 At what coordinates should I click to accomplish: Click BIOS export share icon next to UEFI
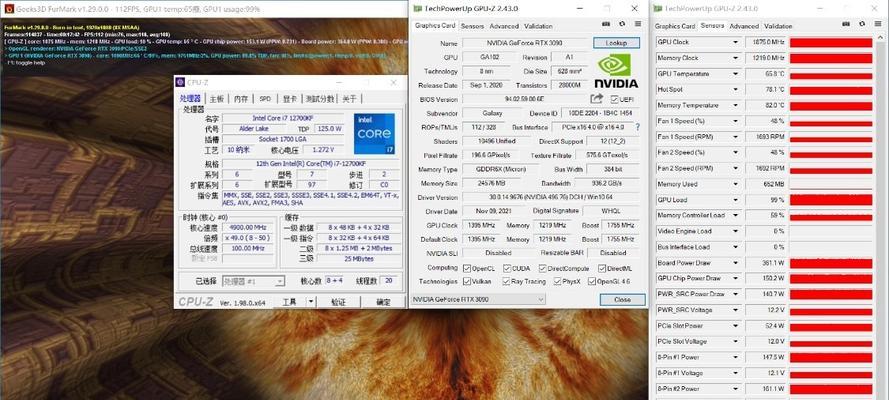tap(597, 99)
